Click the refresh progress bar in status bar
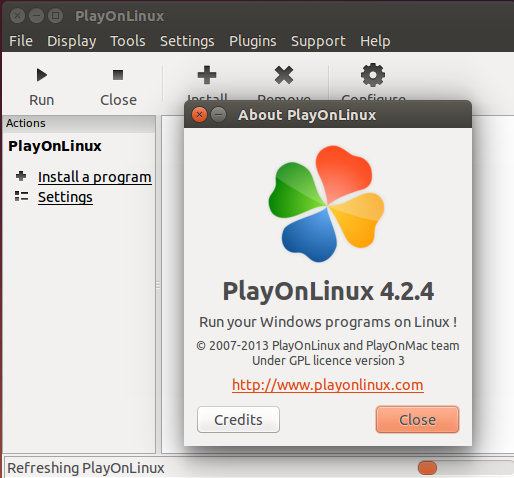The image size is (514, 478). [x=465, y=468]
